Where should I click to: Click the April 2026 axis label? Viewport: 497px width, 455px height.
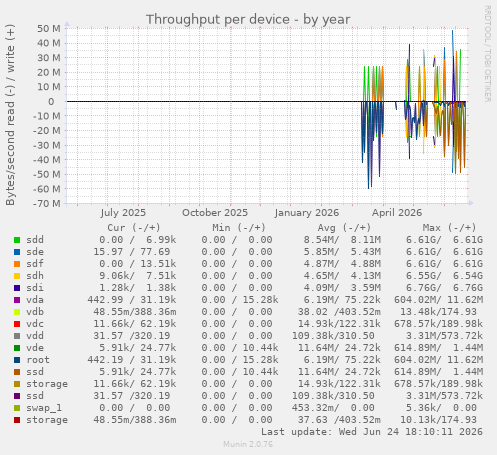click(397, 213)
